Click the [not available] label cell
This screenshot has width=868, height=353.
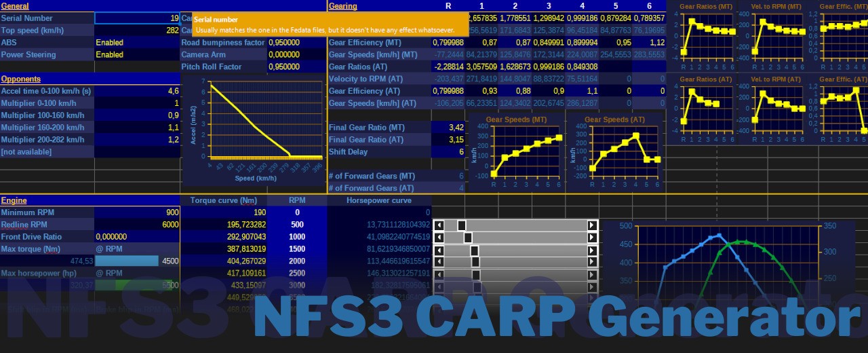pos(47,152)
